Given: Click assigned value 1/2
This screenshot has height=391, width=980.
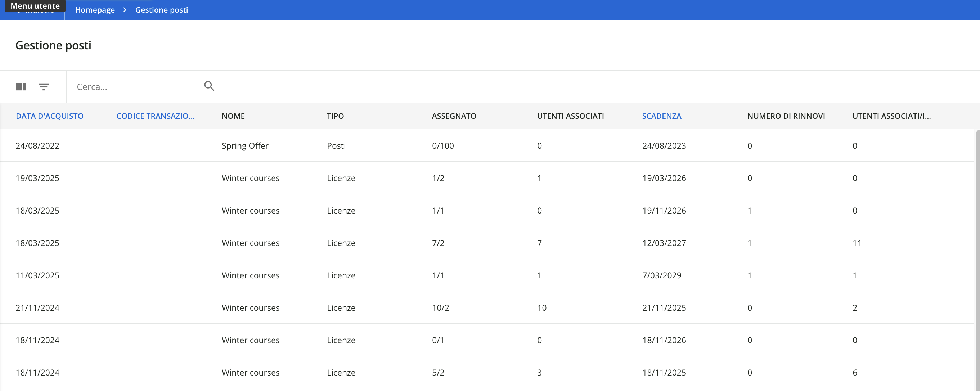Looking at the screenshot, I should [438, 178].
